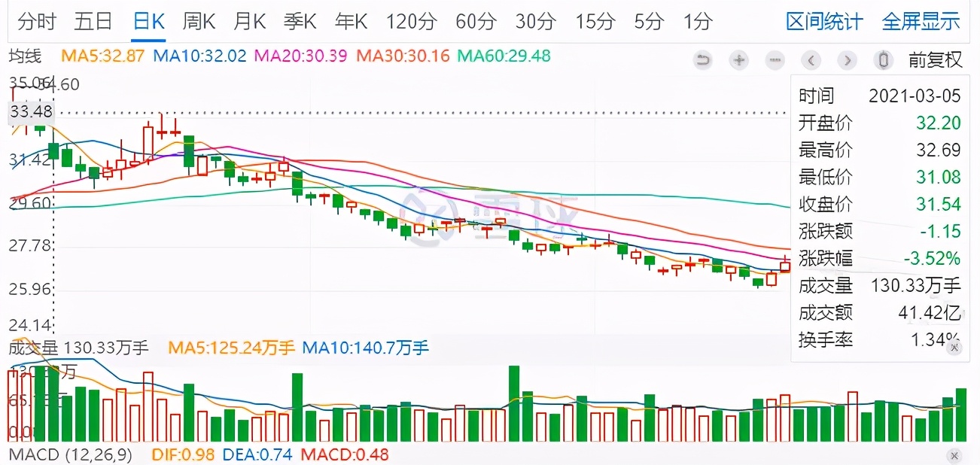Zoom out using the minus icon
980x465 pixels.
(775, 60)
